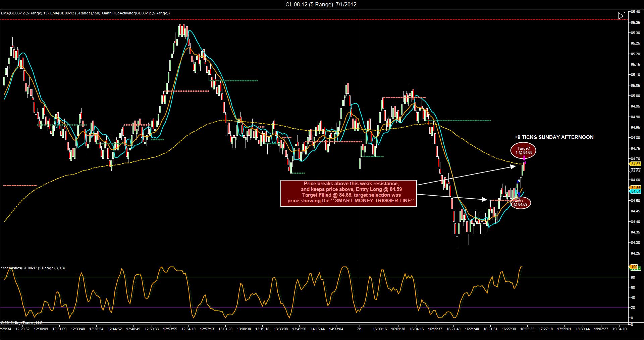This screenshot has width=644, height=340.
Task: Select the cyan 84.54 price marker
Action: [x=636, y=191]
